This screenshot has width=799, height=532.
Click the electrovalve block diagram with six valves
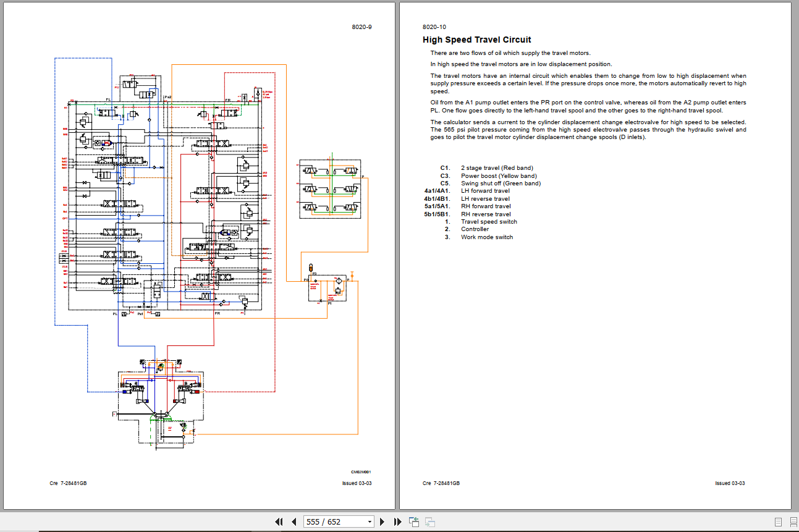tap(331, 189)
